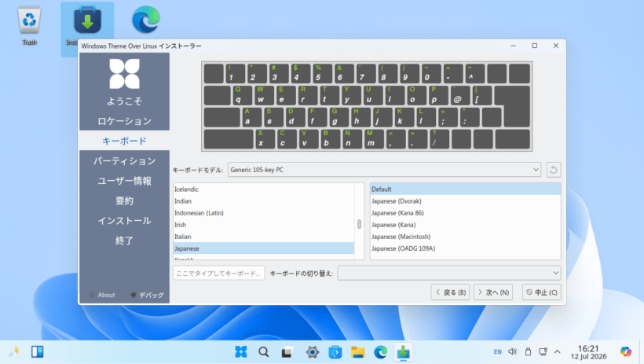This screenshot has width=644, height=364.
Task: Select Japanese (Kana) variant
Action: point(466,225)
